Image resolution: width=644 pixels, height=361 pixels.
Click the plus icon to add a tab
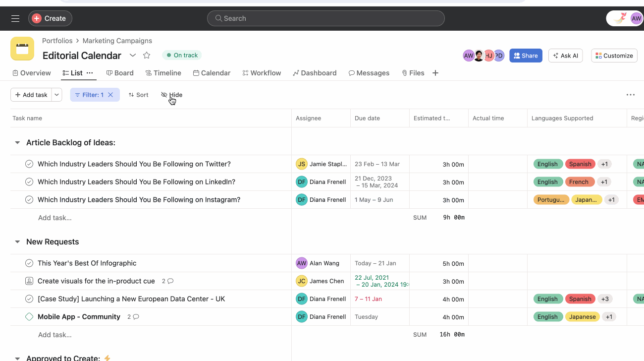click(435, 73)
